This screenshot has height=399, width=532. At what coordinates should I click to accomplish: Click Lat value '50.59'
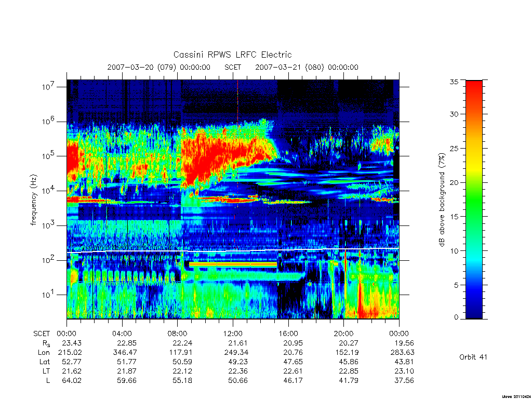coord(182,362)
